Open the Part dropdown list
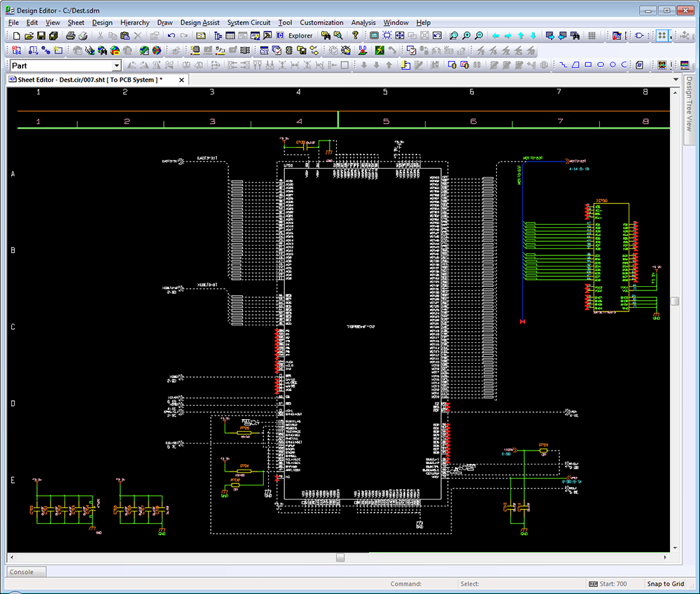700x594 pixels. 116,65
